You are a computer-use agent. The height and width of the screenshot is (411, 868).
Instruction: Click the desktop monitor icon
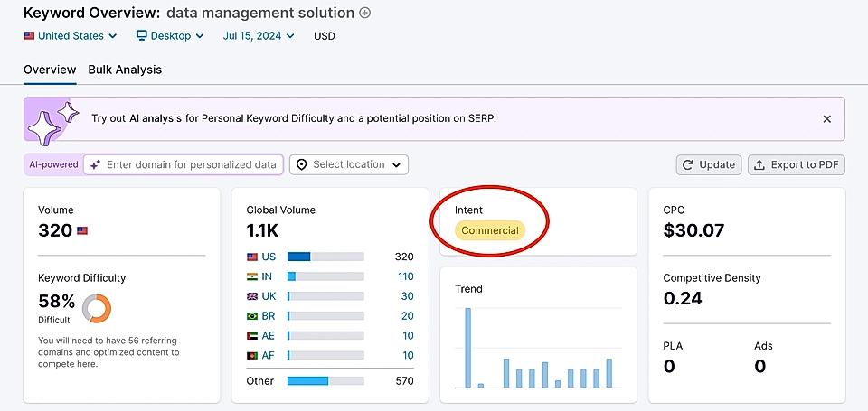click(x=142, y=35)
